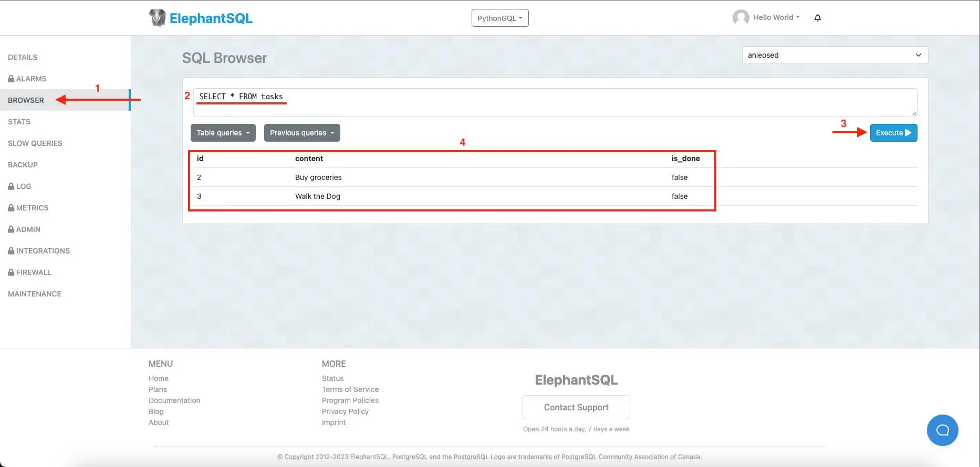Open the Documentation footer link

pyautogui.click(x=174, y=400)
